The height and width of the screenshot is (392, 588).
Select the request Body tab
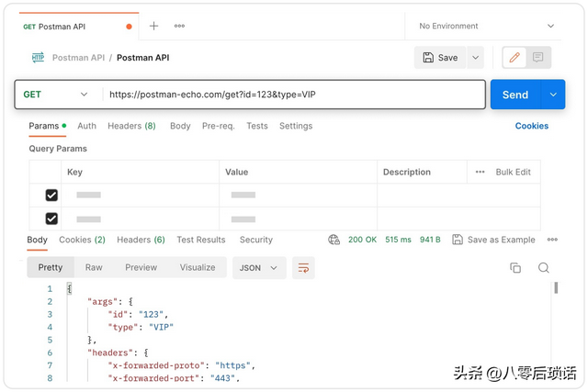point(180,126)
